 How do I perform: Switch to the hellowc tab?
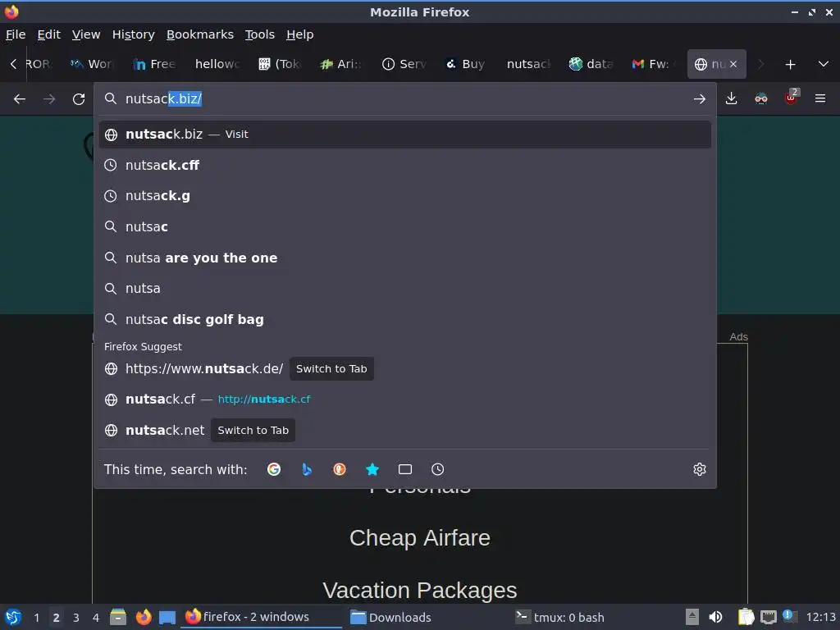(x=217, y=64)
